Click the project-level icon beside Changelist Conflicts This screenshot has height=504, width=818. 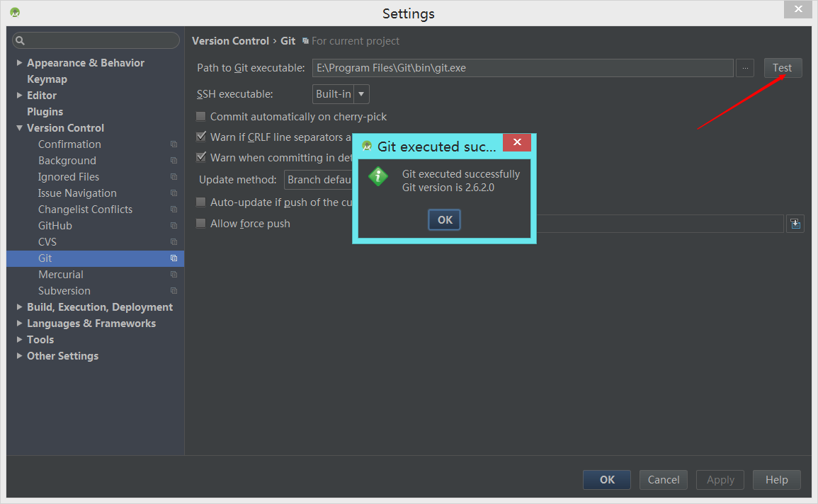(174, 210)
